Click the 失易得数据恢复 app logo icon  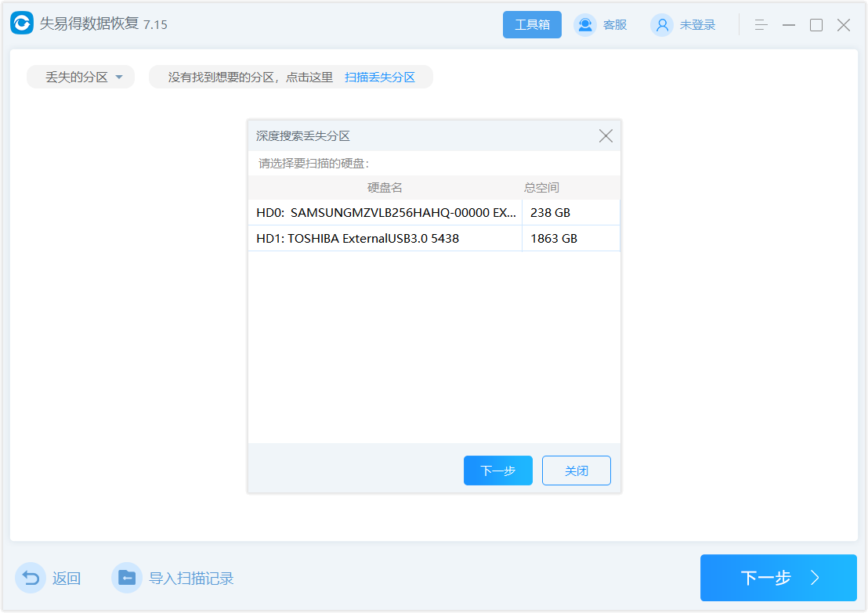tap(22, 23)
